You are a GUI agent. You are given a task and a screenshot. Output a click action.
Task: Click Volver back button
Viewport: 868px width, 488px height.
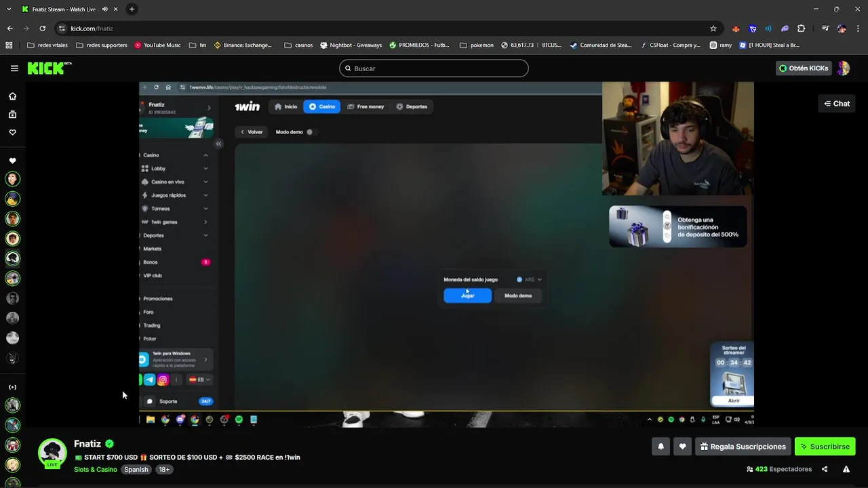click(251, 132)
